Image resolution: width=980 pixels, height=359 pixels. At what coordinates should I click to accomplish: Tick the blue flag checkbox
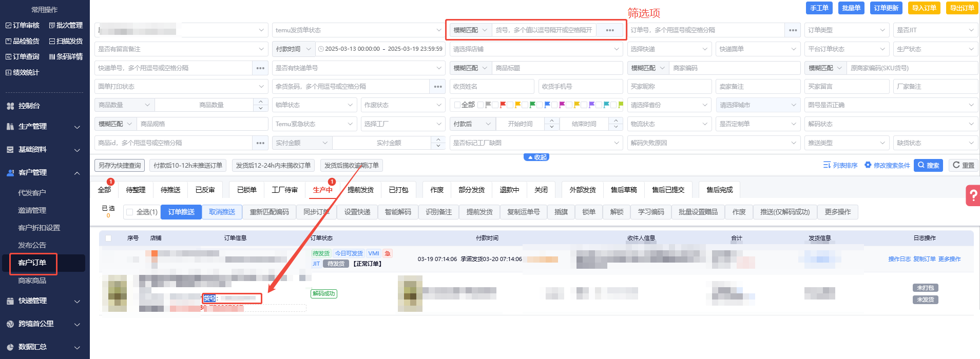(540, 105)
